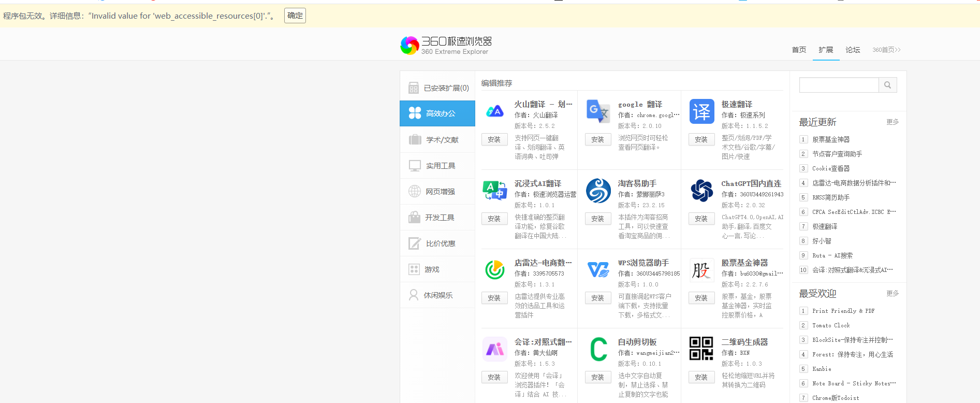Open the 淘客易助手 extension icon
Viewport: 980px width, 403px height.
(x=598, y=191)
